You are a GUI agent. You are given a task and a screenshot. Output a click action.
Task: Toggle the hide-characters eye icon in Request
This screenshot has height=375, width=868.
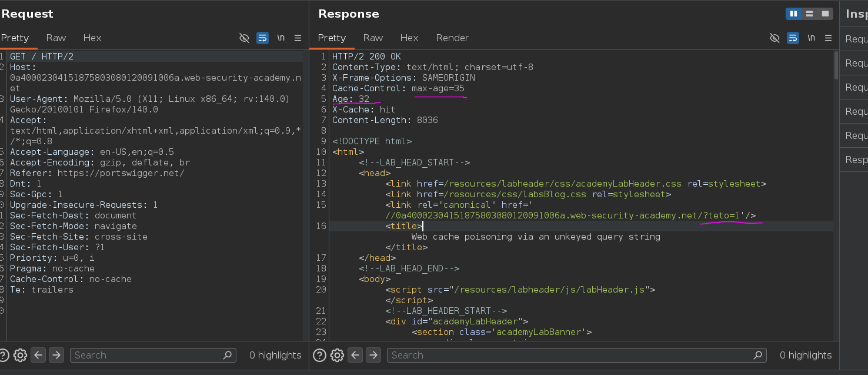tap(244, 38)
